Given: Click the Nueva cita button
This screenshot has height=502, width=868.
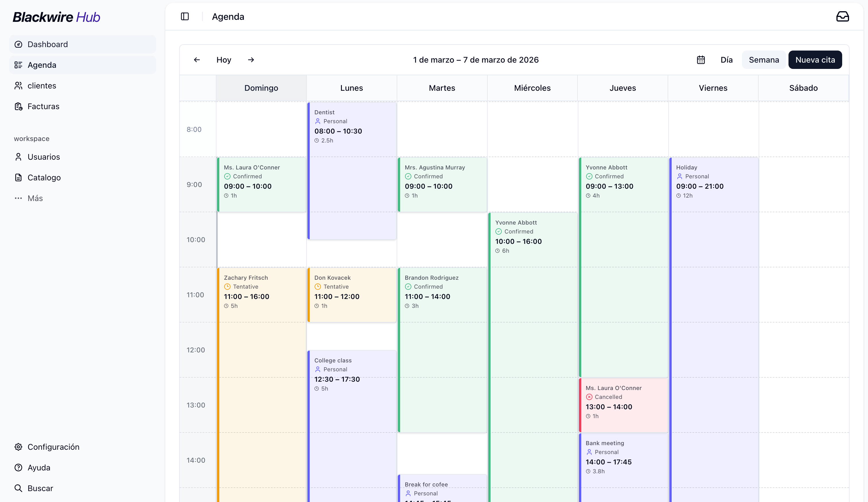Looking at the screenshot, I should [815, 60].
